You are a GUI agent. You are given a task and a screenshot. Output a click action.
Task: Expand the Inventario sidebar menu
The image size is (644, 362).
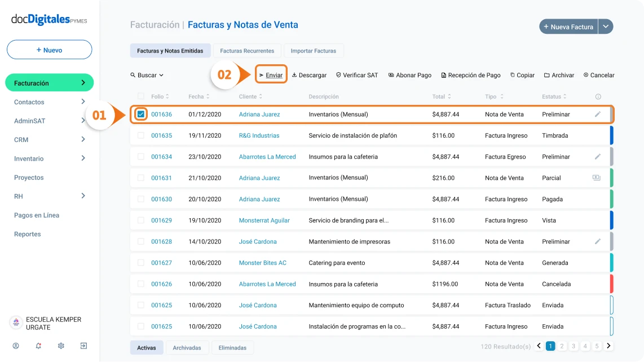click(83, 158)
